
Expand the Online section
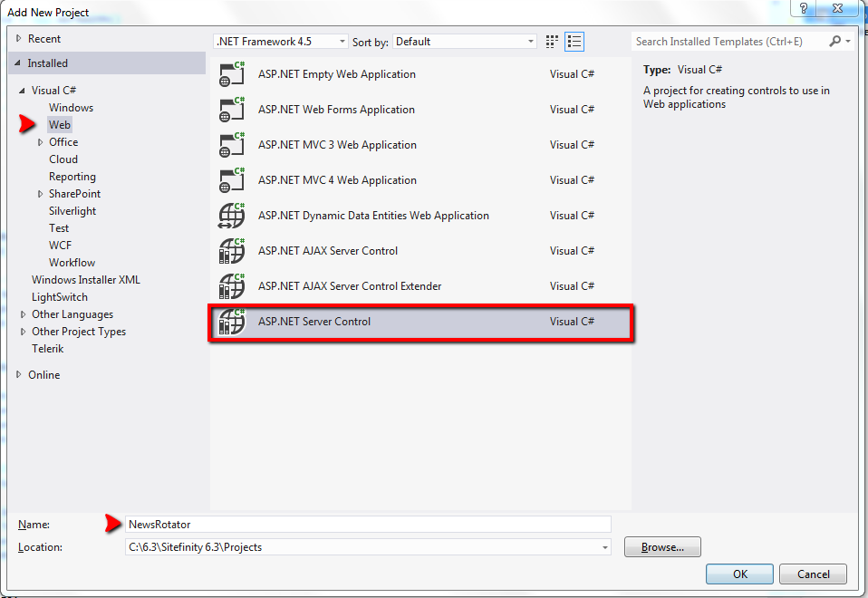18,374
